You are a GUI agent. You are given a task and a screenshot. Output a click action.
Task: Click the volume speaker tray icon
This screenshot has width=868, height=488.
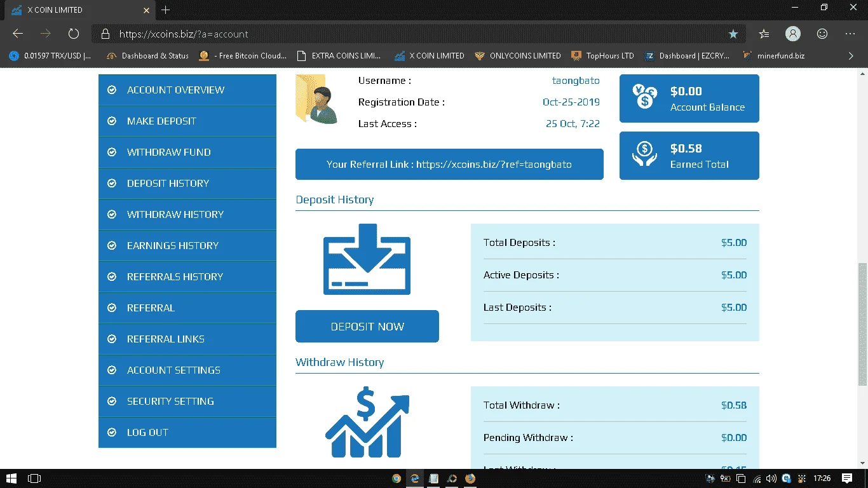(771, 478)
